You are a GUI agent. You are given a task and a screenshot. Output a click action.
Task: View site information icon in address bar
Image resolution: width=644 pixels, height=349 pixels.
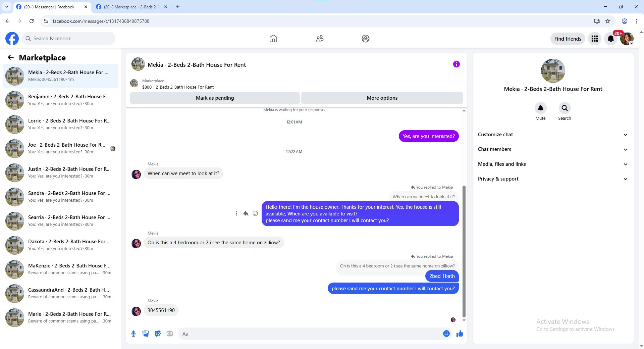(46, 21)
